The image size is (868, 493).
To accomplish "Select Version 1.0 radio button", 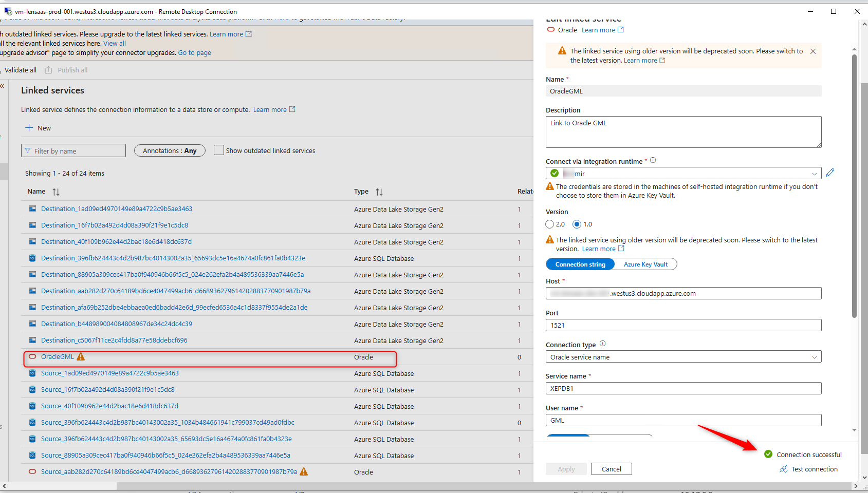I will 577,224.
